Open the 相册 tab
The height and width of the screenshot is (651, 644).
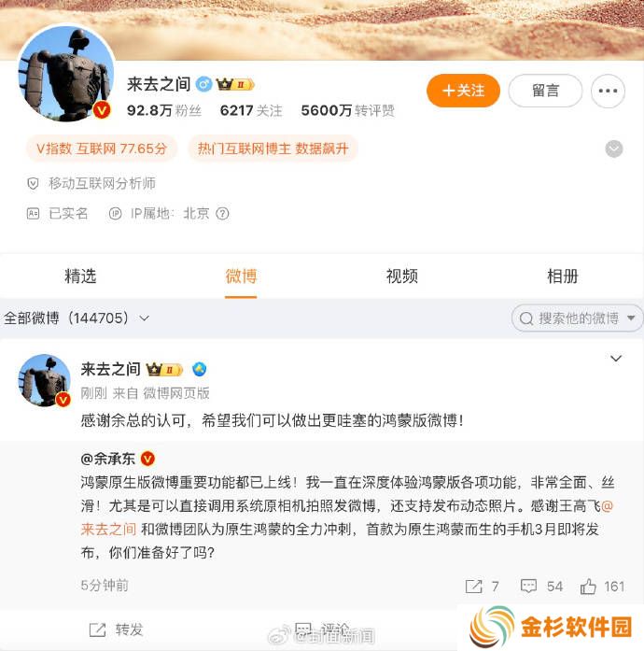[563, 276]
